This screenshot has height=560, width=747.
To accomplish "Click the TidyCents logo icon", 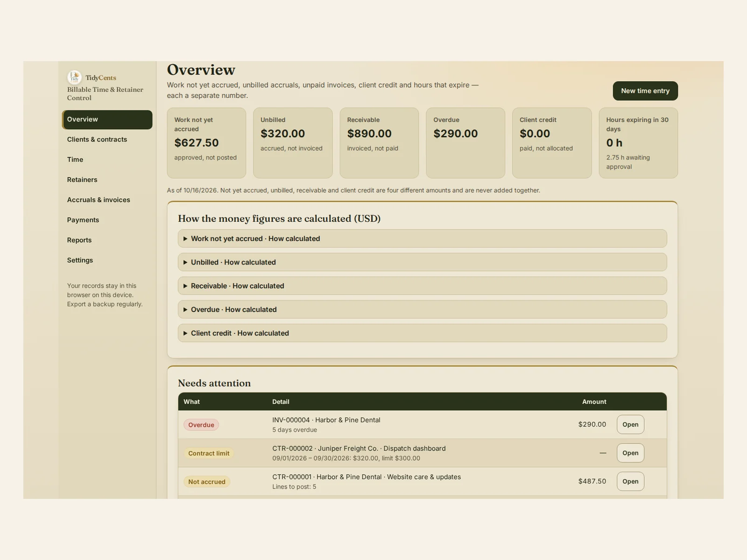I will click(x=74, y=77).
